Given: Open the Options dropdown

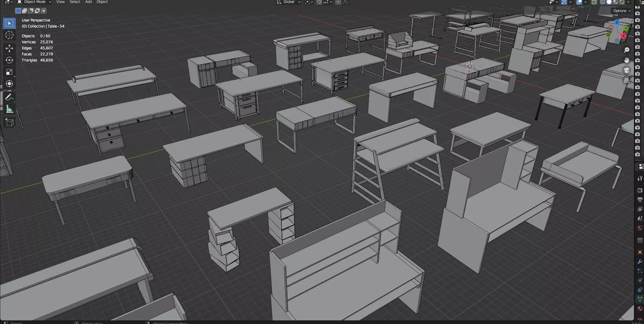Looking at the screenshot, I should tap(622, 11).
